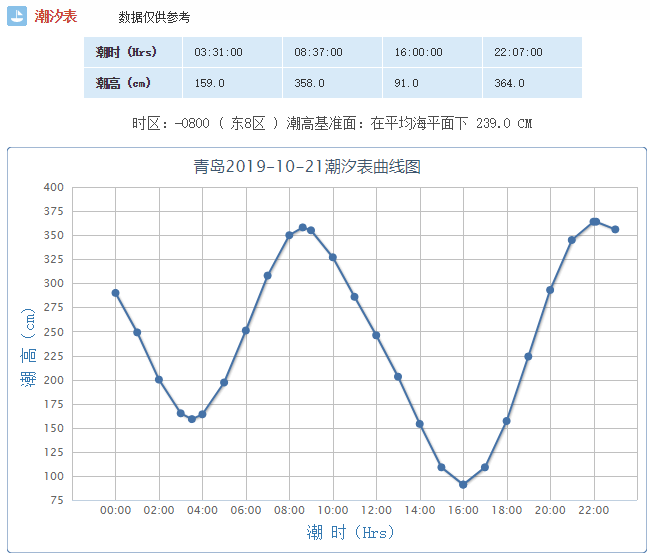Click the data point at 05:00 near 198

point(224,383)
